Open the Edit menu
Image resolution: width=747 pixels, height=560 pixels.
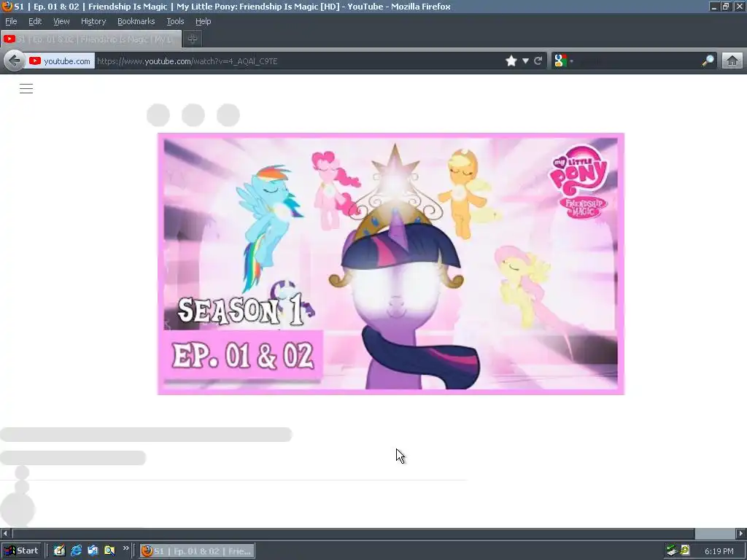pos(35,21)
